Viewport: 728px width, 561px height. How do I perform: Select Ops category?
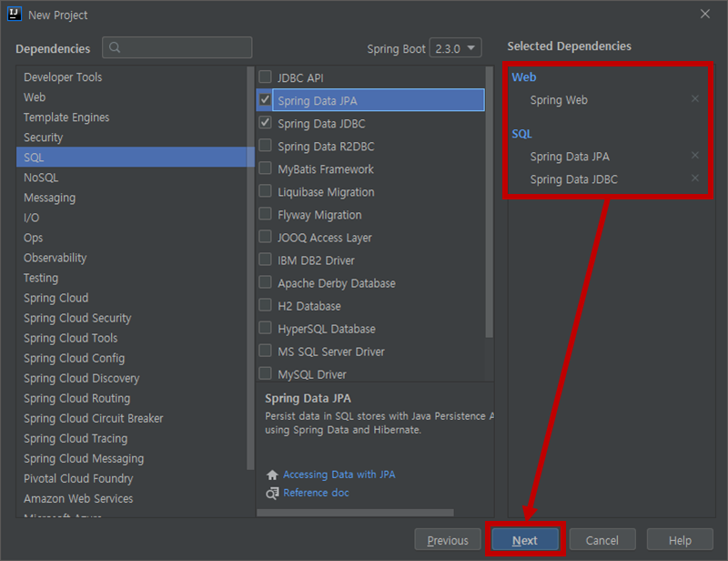132,238
